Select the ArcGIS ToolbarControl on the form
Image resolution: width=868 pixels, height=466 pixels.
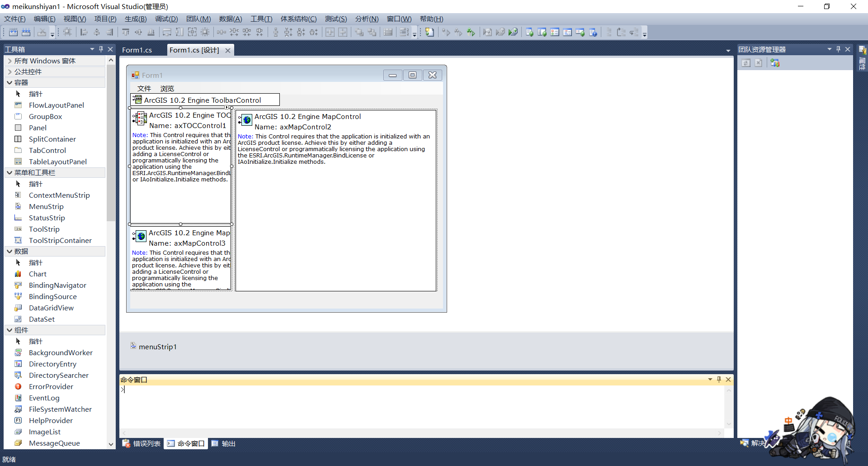205,100
